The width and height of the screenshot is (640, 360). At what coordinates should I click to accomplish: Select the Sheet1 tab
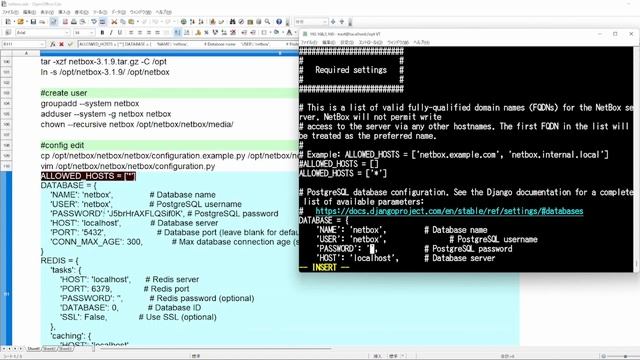33,349
